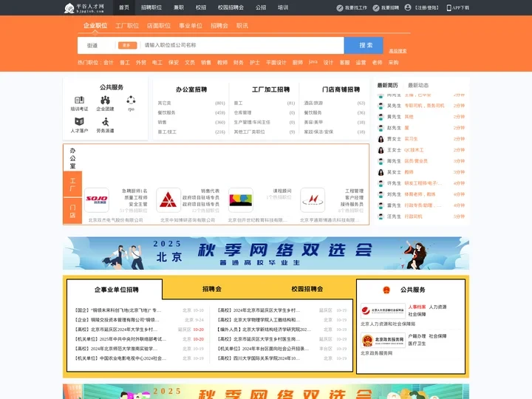This screenshot has height=399, width=532.
Task: Select the 工厂 vertical tab
Action: click(72, 185)
